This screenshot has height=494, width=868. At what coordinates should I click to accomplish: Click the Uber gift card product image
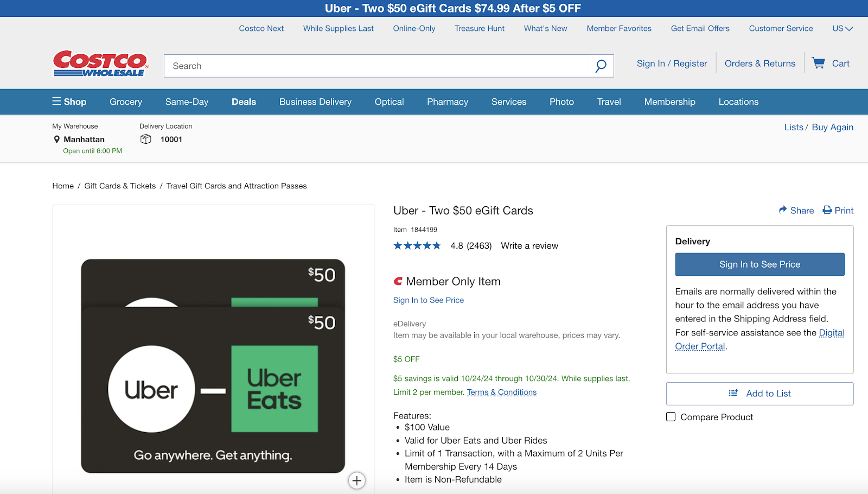[x=213, y=366]
